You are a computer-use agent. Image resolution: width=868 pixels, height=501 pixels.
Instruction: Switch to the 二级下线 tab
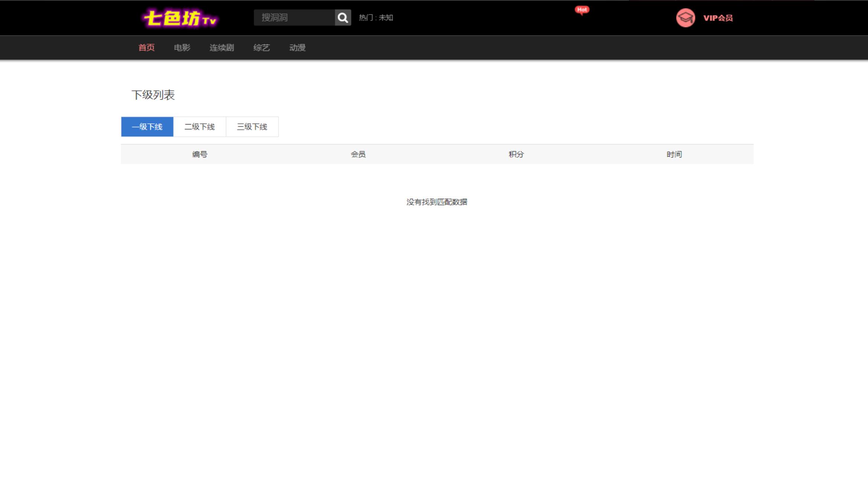click(199, 127)
